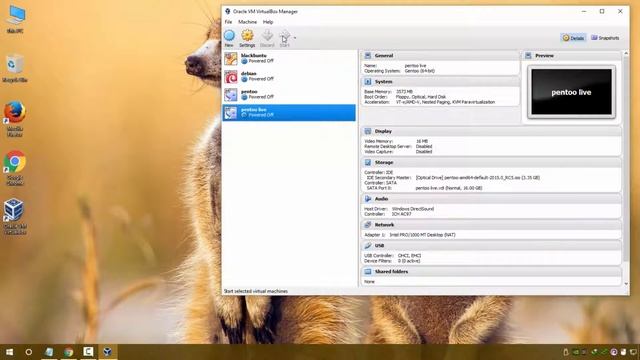640x360 pixels.
Task: Open Oracle VM VirtualBox desktop shortcut
Action: 15,216
